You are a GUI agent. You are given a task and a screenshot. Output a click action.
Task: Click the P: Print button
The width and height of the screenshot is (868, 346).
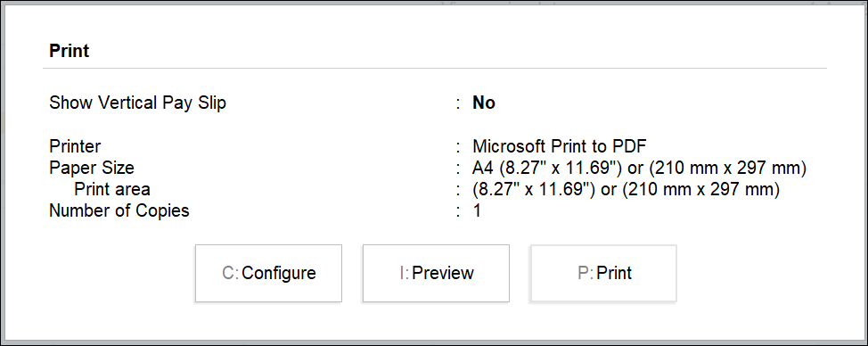(x=604, y=274)
